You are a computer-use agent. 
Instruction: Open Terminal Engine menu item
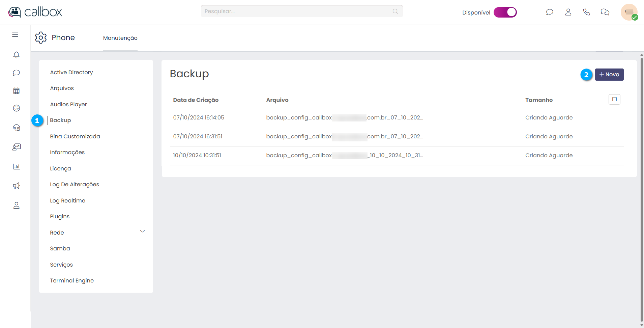click(72, 280)
